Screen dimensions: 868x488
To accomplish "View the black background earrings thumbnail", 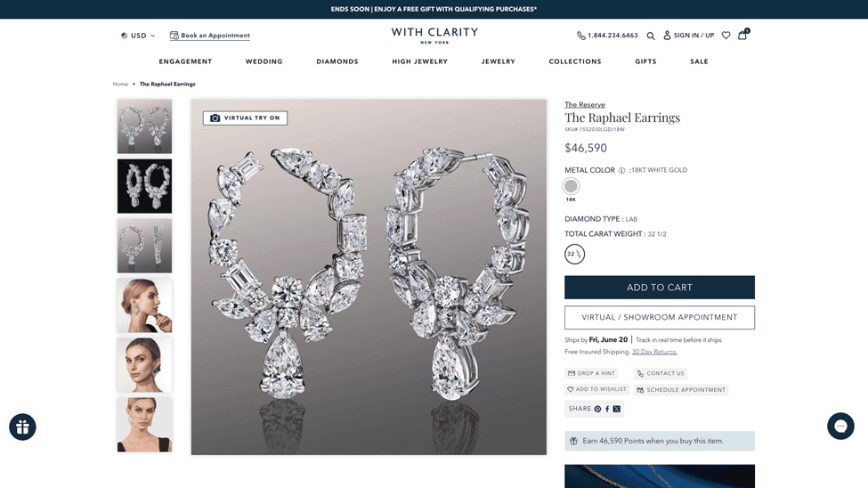I will click(x=144, y=186).
